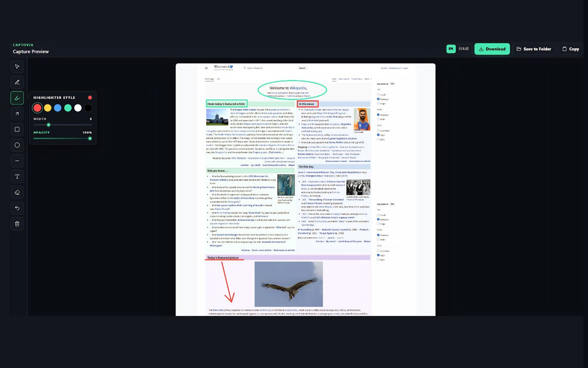Click the "From today's featured article" heading
Screen dimensions: 588x368
click(226, 104)
